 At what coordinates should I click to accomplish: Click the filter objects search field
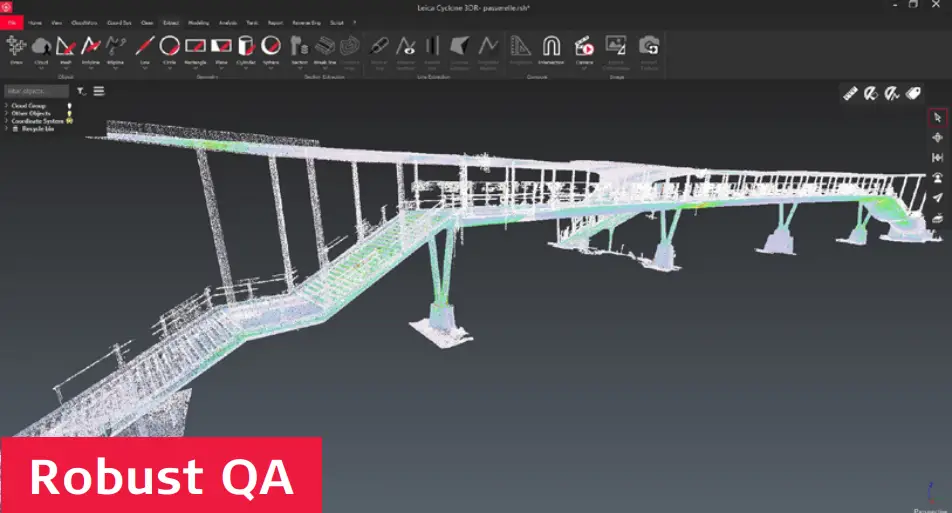point(36,91)
